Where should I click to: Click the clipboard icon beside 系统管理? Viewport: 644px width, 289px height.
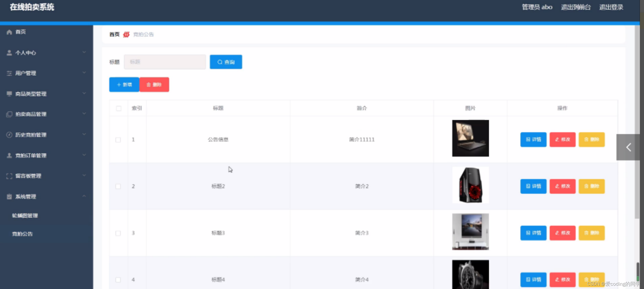pos(9,197)
